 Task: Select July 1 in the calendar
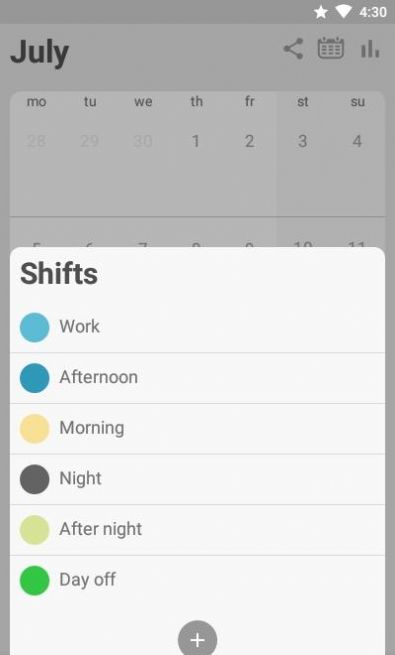pos(195,141)
